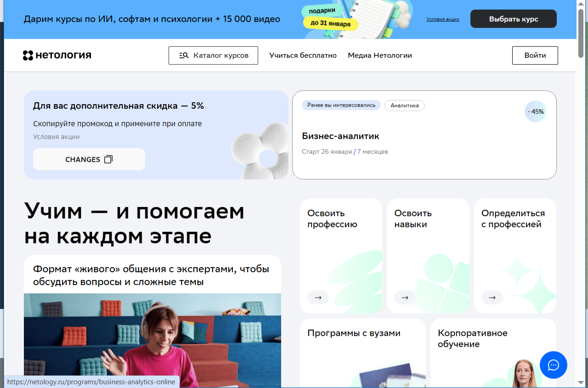Open the Бизнес-аналитик course card
This screenshot has width=588, height=388.
coord(340,136)
